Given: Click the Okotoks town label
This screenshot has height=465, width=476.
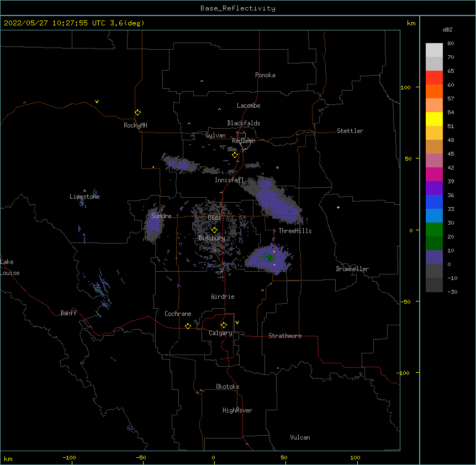Looking at the screenshot, I should [228, 387].
